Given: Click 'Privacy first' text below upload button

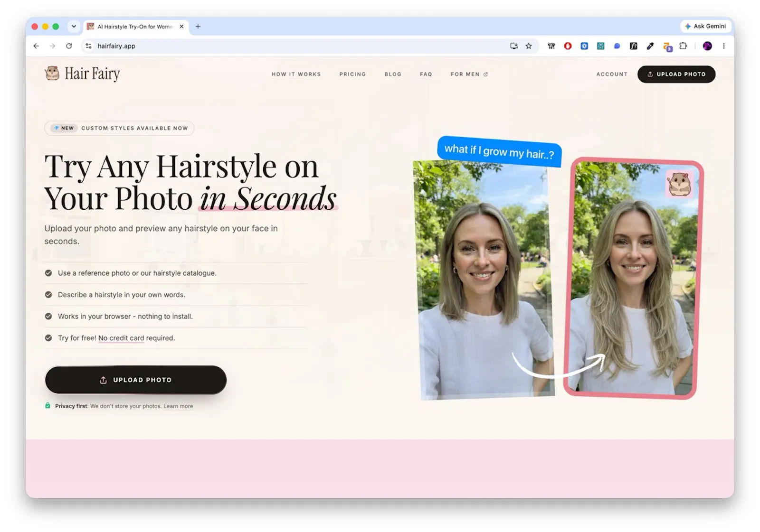Looking at the screenshot, I should (x=71, y=406).
